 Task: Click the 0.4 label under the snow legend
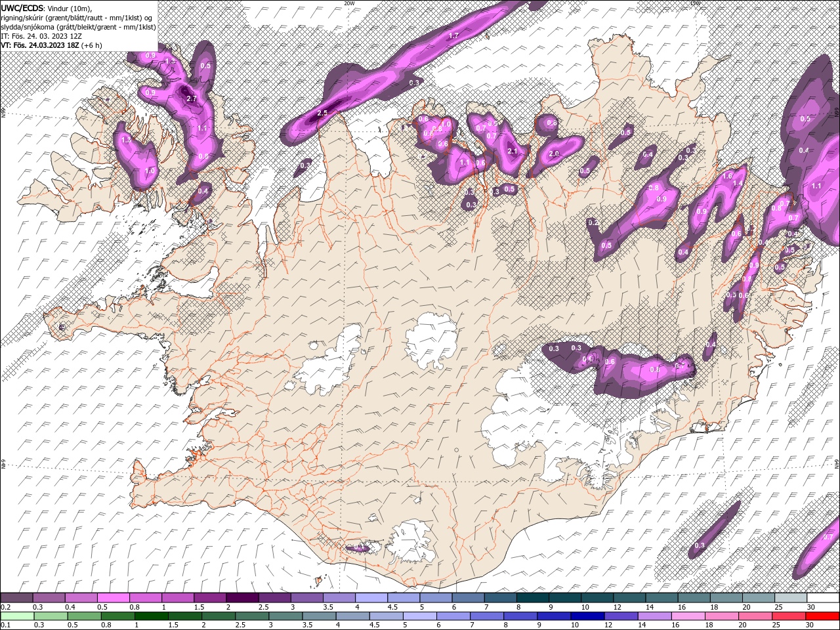click(70, 607)
